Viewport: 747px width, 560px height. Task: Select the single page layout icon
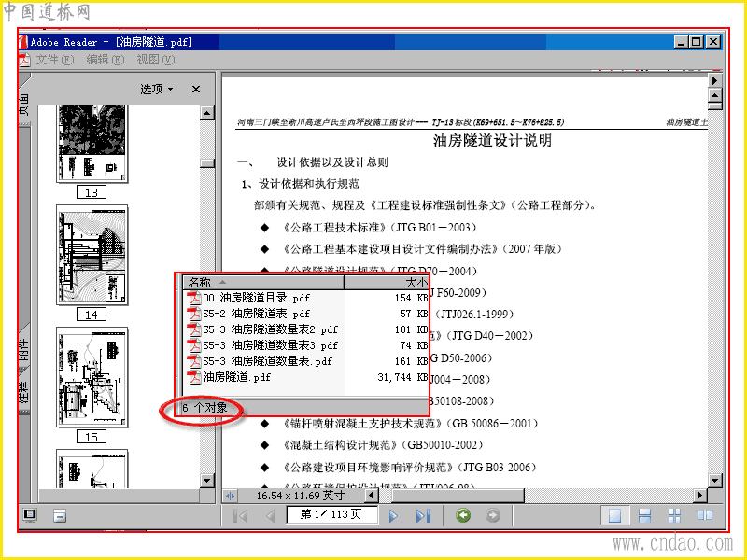click(614, 516)
